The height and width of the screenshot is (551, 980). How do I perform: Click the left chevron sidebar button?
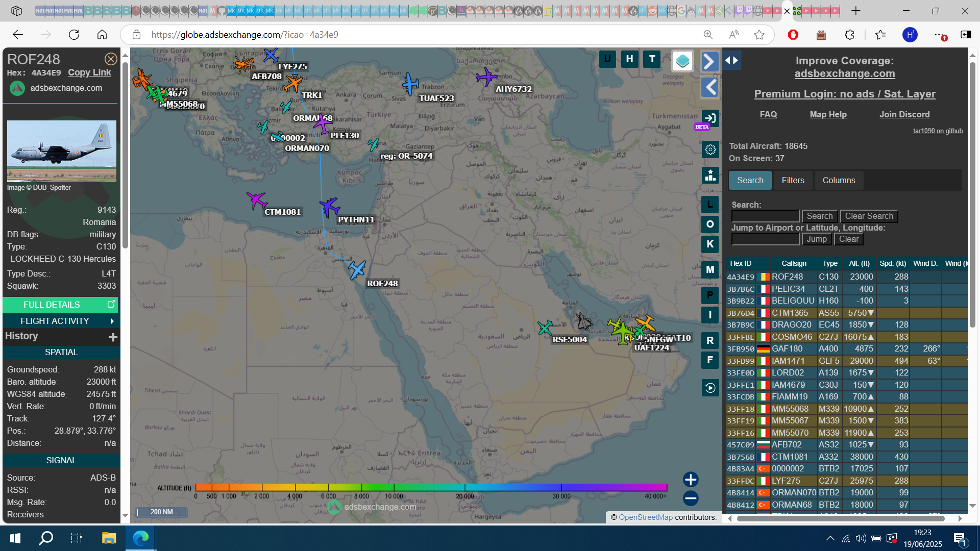[x=709, y=87]
